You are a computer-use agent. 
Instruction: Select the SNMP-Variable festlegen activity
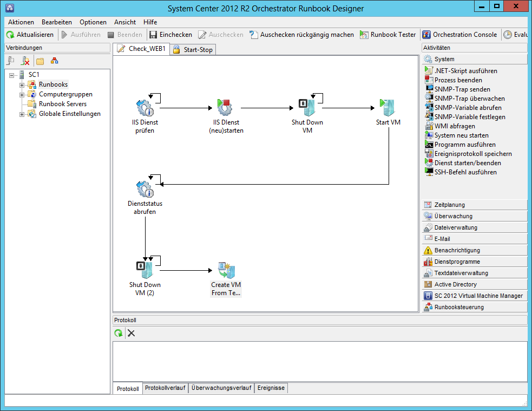click(465, 117)
